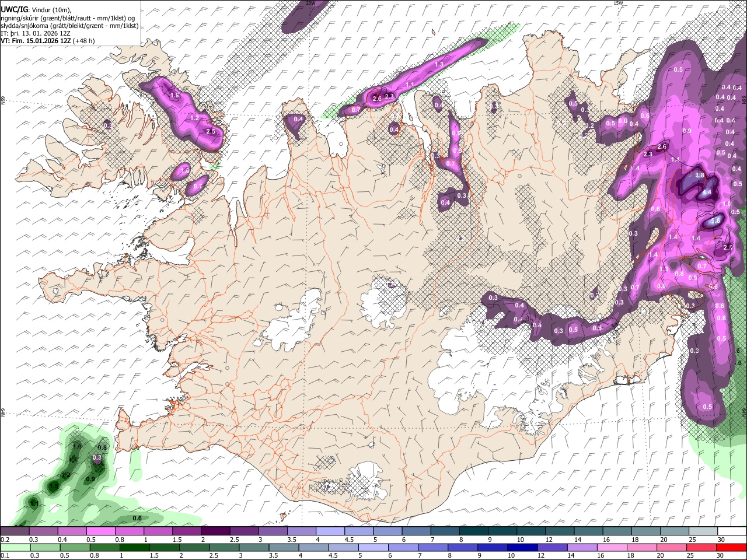Screen dimensions: 747x560
Task: Click the "0.1" label in the rain legend
Action: [x=5, y=555]
